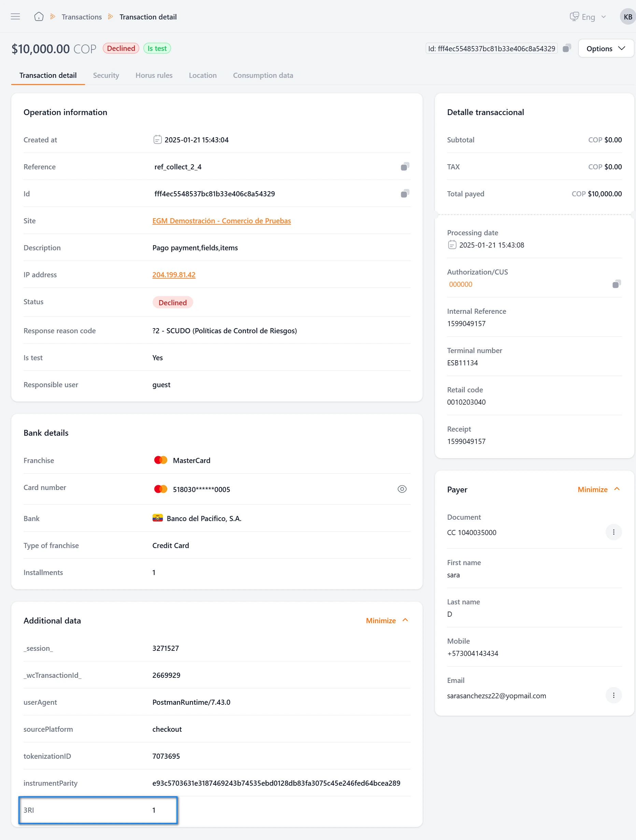Open the EGM Demostración site link
Image resolution: width=636 pixels, height=840 pixels.
221,221
